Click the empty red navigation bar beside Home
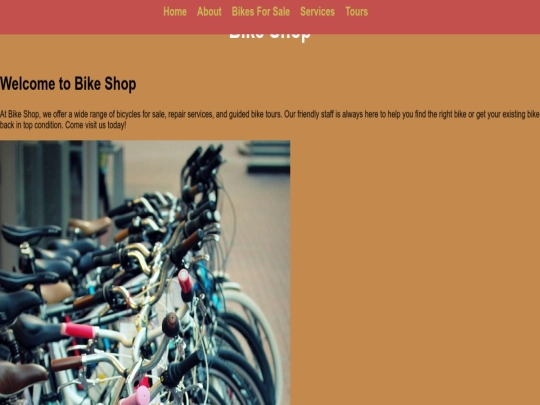 pos(79,17)
